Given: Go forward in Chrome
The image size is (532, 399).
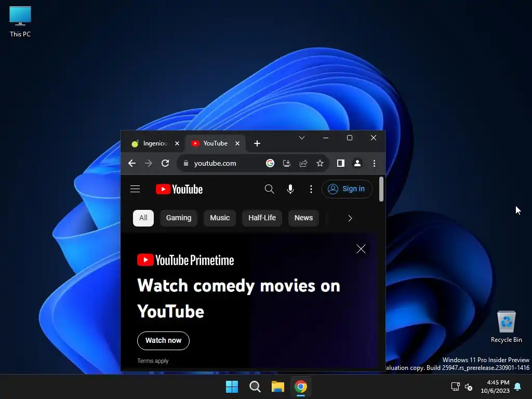Looking at the screenshot, I should [149, 163].
